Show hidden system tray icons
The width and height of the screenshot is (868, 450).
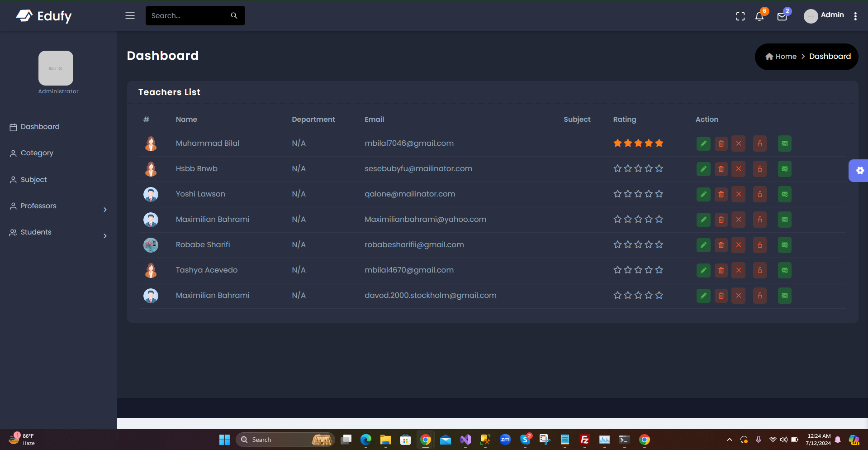[x=729, y=440]
